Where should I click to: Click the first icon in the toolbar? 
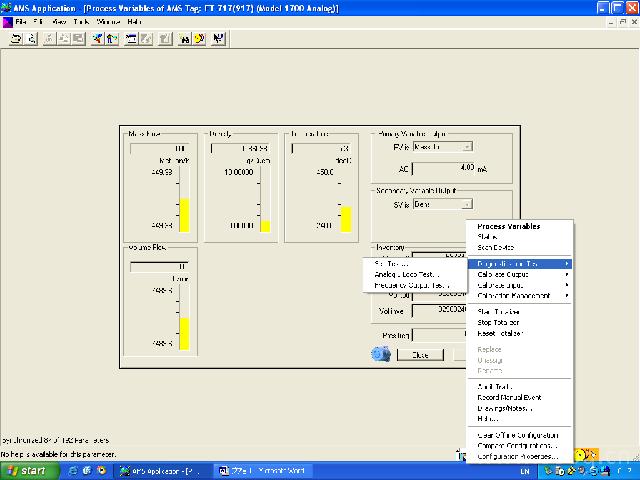[x=16, y=38]
